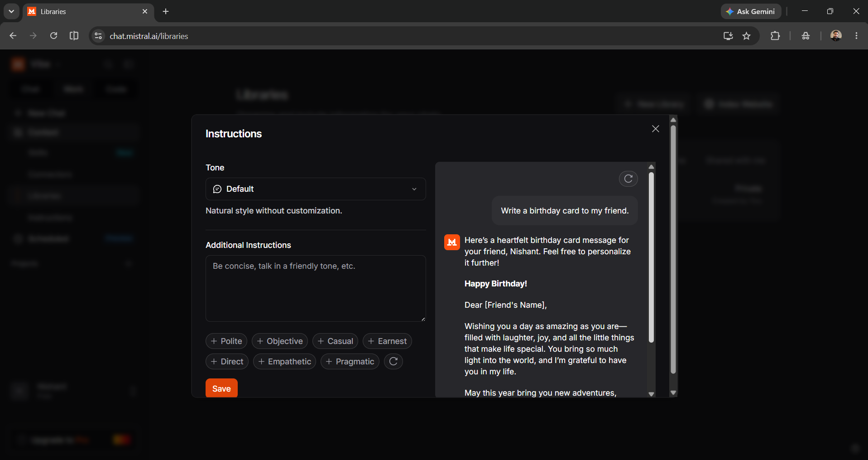This screenshot has width=868, height=460.
Task: Click the preview panel scrollbar thumb
Action: click(651, 257)
